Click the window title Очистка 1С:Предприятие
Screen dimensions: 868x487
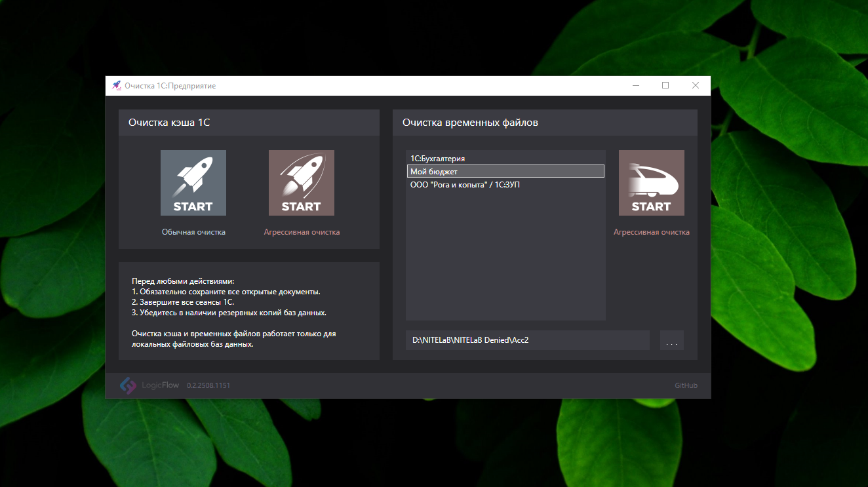170,86
